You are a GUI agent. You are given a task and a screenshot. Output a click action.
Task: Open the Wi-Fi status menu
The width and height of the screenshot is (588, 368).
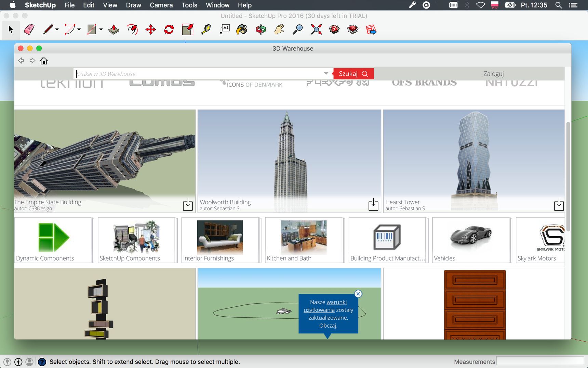tap(481, 5)
